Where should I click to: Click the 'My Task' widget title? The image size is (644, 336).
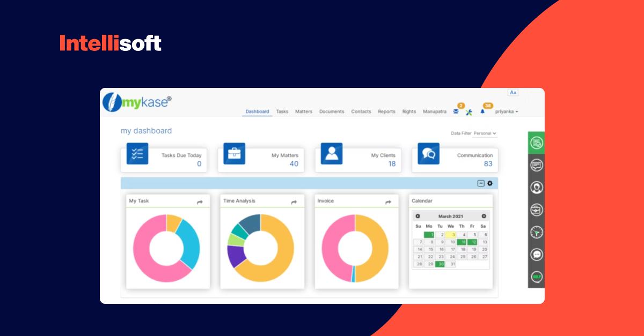tap(139, 201)
